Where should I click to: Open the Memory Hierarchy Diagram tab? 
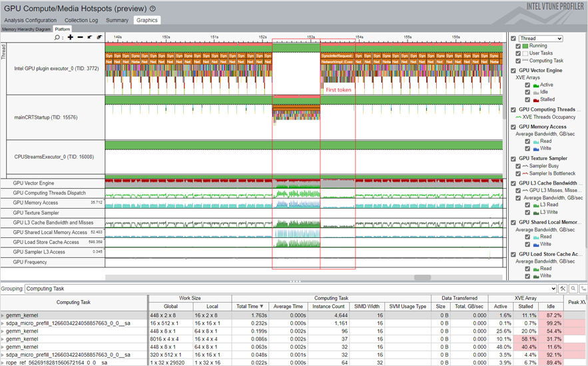[x=26, y=29]
